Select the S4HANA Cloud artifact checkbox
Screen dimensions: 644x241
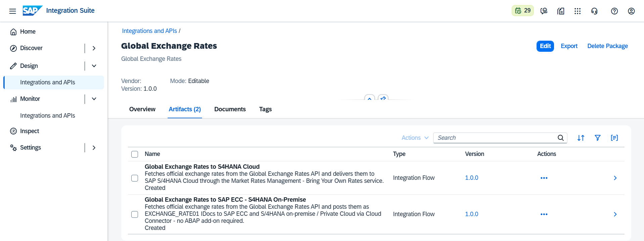click(x=135, y=178)
